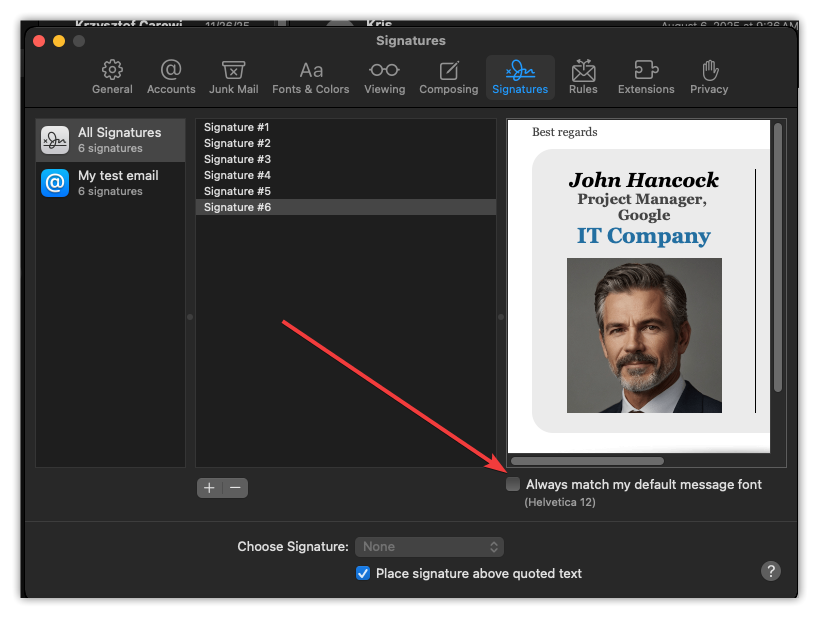Open the Choose Signature dropdown
The width and height of the screenshot is (819, 618).
click(x=429, y=547)
